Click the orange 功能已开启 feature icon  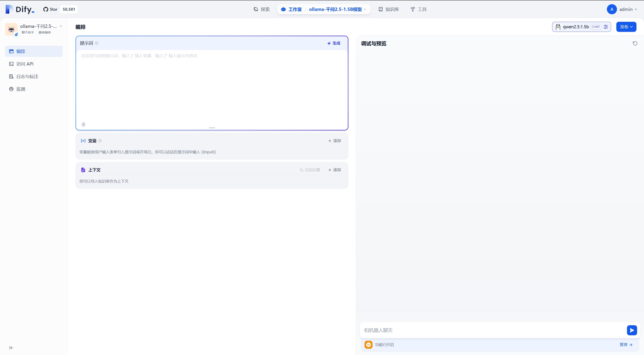click(x=369, y=345)
